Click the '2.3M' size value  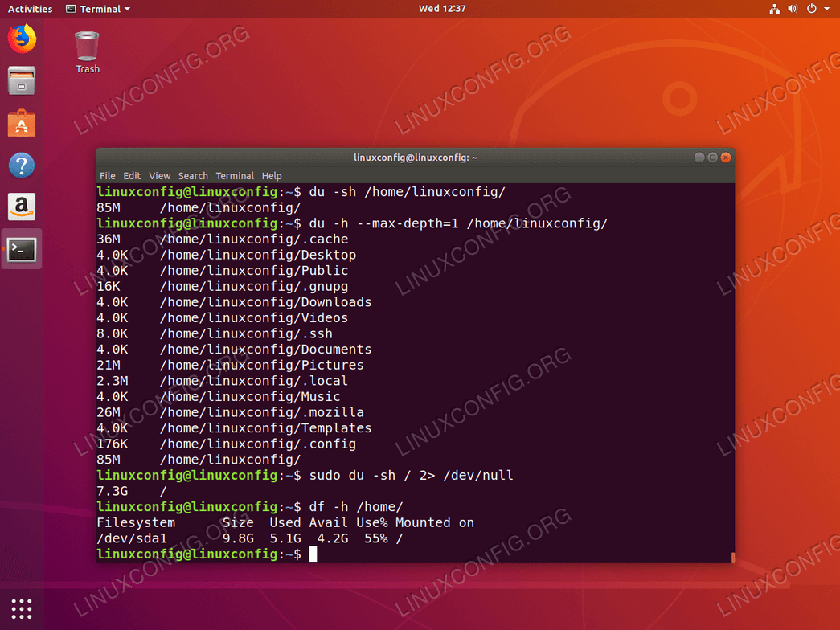[112, 381]
